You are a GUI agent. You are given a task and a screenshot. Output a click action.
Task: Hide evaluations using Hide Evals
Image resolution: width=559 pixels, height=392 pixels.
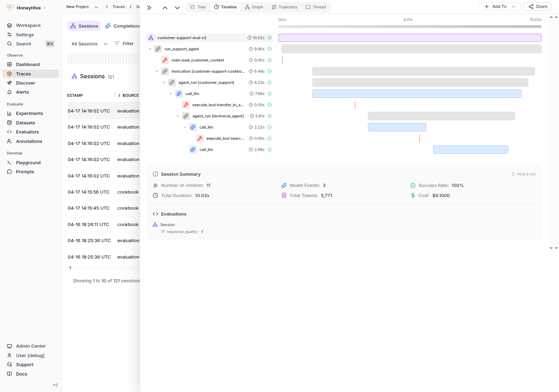pos(523,174)
